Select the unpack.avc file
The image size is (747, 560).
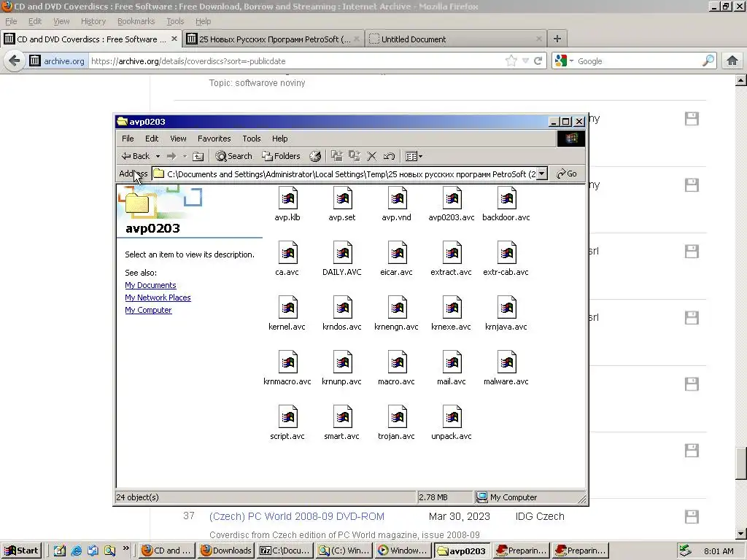click(x=451, y=424)
